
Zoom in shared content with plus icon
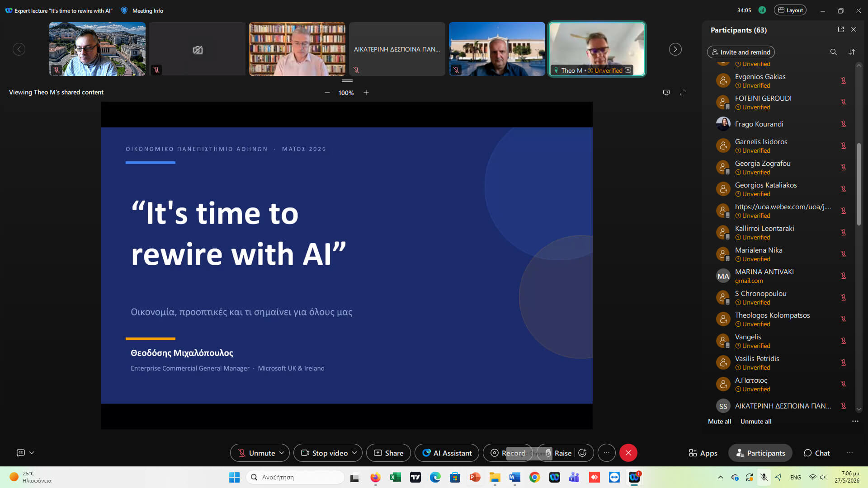(366, 93)
